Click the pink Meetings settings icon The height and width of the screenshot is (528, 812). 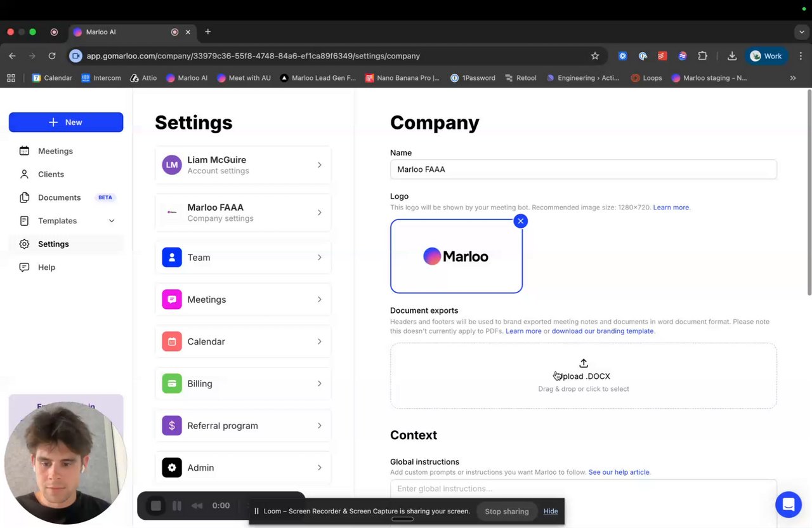[x=172, y=299]
